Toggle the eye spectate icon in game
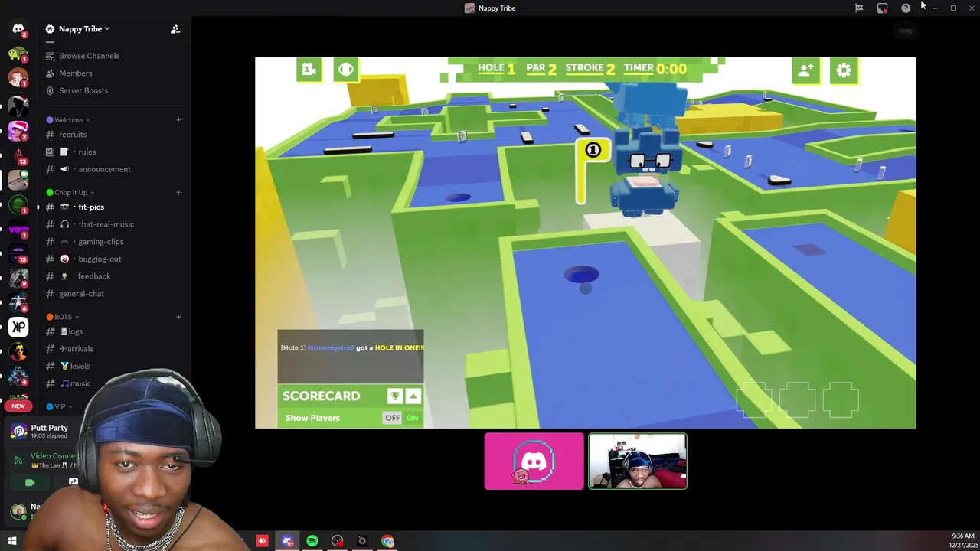Screen dimensions: 980x551 346,70
